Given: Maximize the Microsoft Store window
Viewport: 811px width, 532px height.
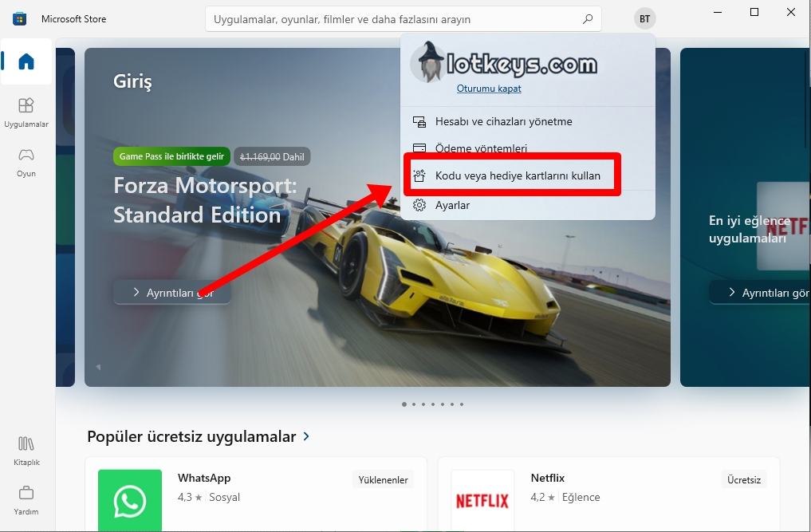Looking at the screenshot, I should (754, 12).
